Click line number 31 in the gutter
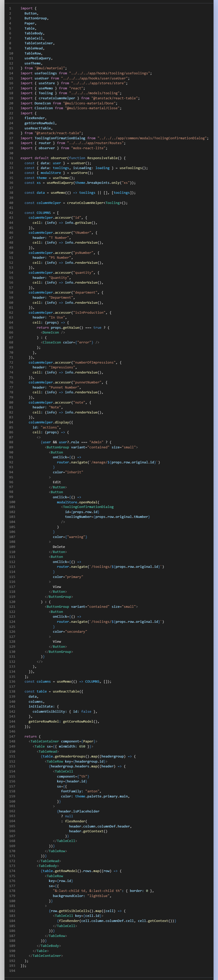The width and height of the screenshot is (218, 980). 11,158
